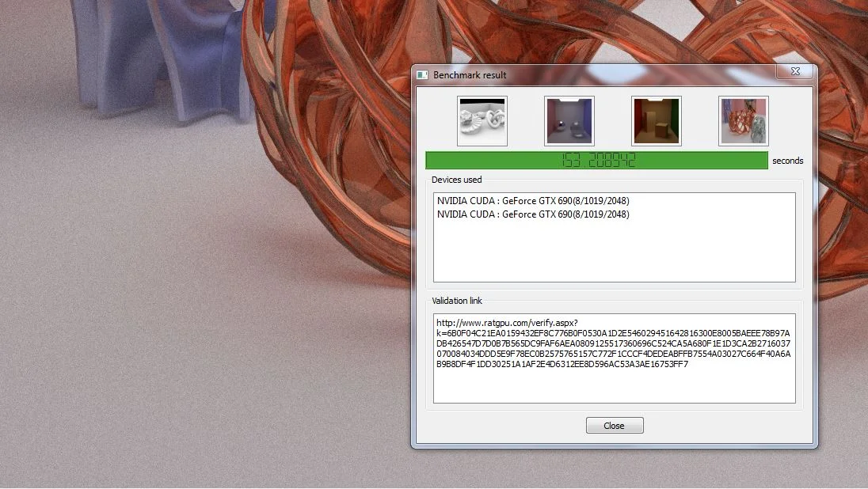868x489 pixels.
Task: Open the red-green Cornell box thumbnail
Action: tap(656, 121)
